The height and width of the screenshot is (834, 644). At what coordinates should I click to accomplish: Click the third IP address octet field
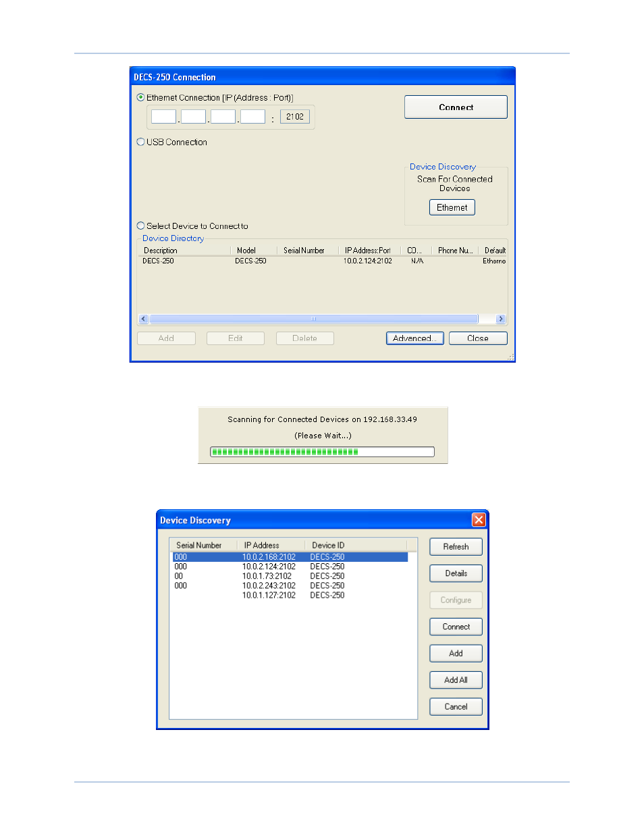pyautogui.click(x=223, y=117)
